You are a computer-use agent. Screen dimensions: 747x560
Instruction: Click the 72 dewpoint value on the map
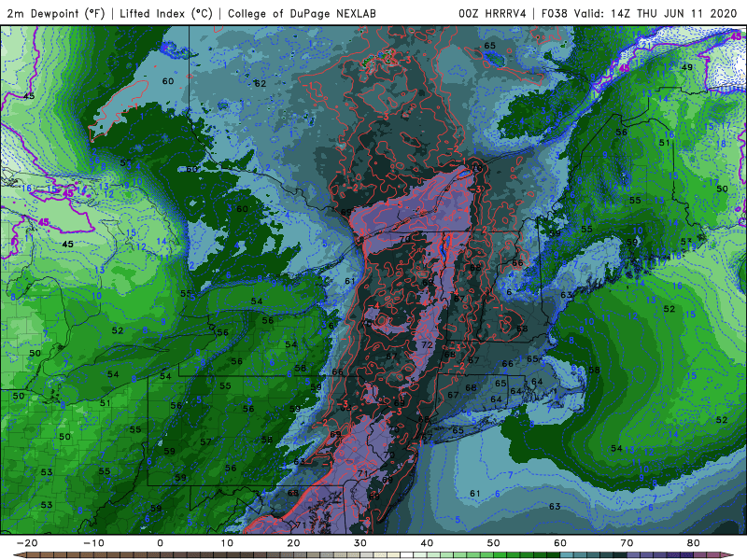click(x=427, y=344)
